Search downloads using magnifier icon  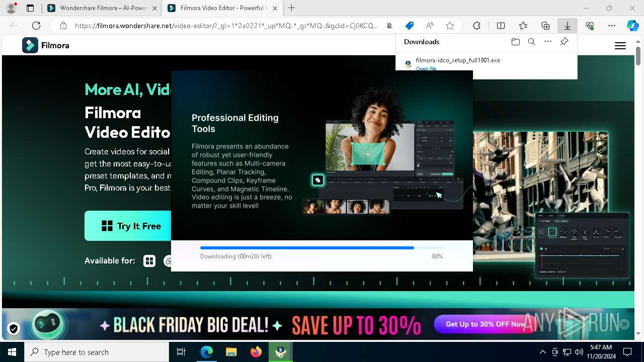tap(531, 42)
